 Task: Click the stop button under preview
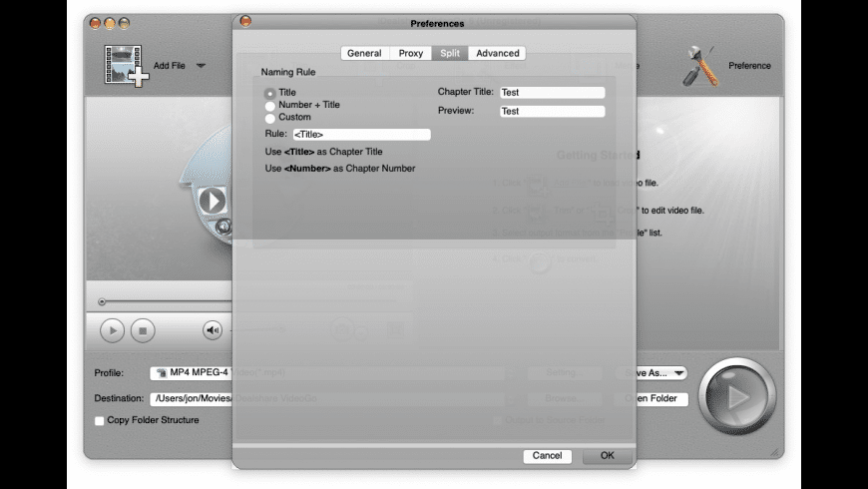click(x=143, y=330)
